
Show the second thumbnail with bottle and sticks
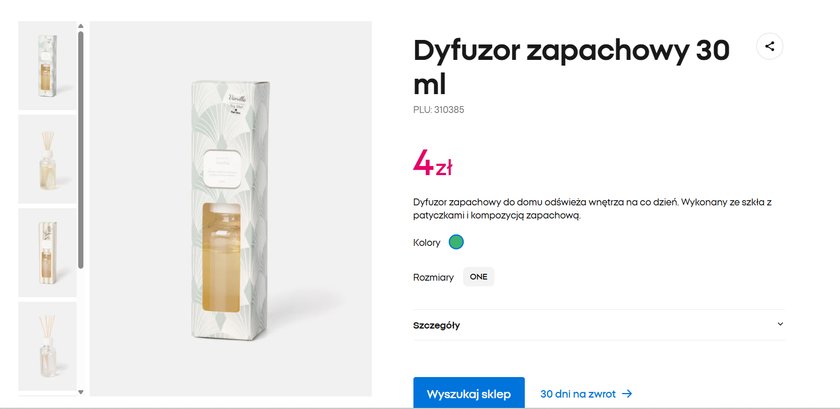pos(47,159)
